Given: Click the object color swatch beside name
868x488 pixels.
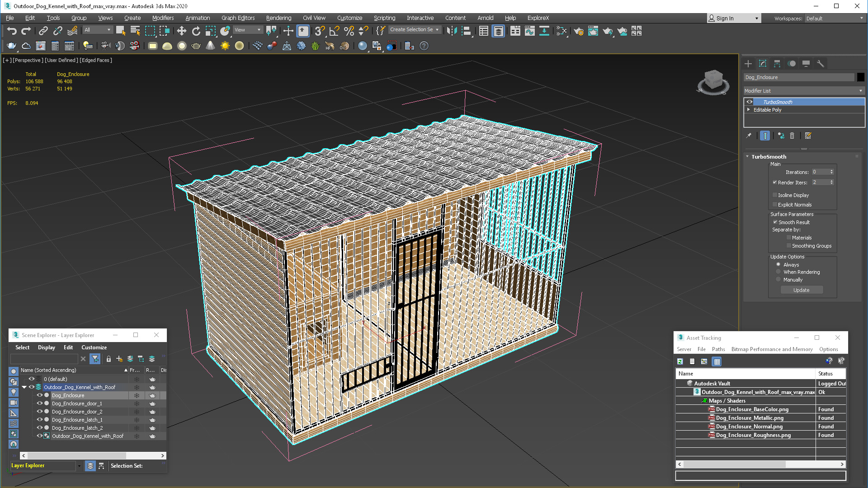Looking at the screenshot, I should [x=860, y=77].
